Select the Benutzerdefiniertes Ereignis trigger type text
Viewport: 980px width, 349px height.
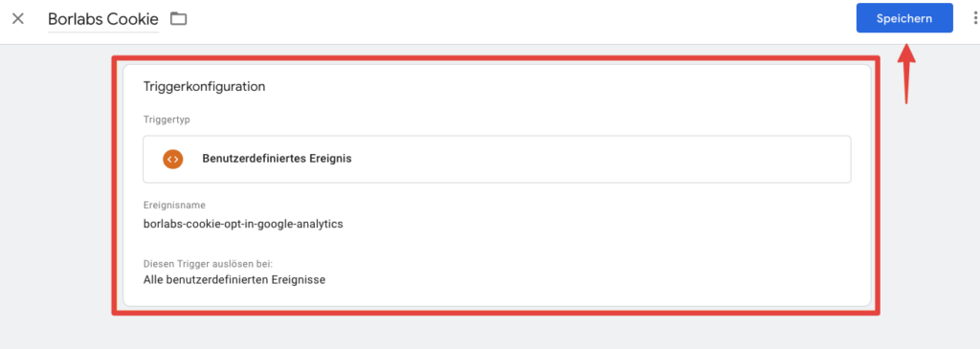[277, 159]
